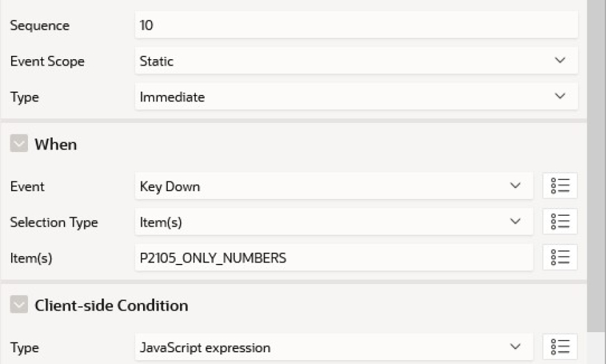
Task: Collapse the Client-side Condition section
Action: tap(19, 305)
